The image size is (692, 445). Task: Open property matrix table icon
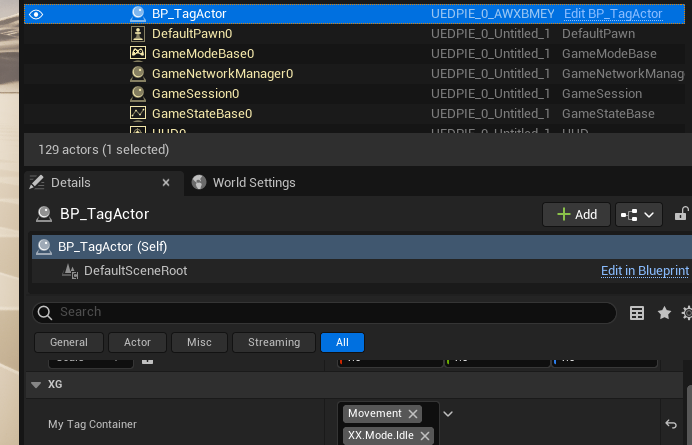[x=637, y=313]
